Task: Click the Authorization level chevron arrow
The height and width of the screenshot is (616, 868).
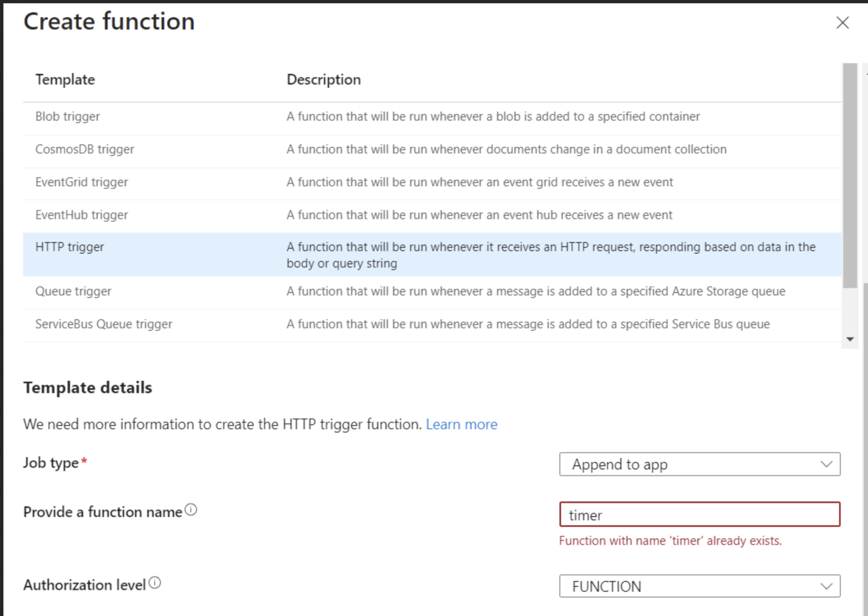Action: tap(826, 586)
